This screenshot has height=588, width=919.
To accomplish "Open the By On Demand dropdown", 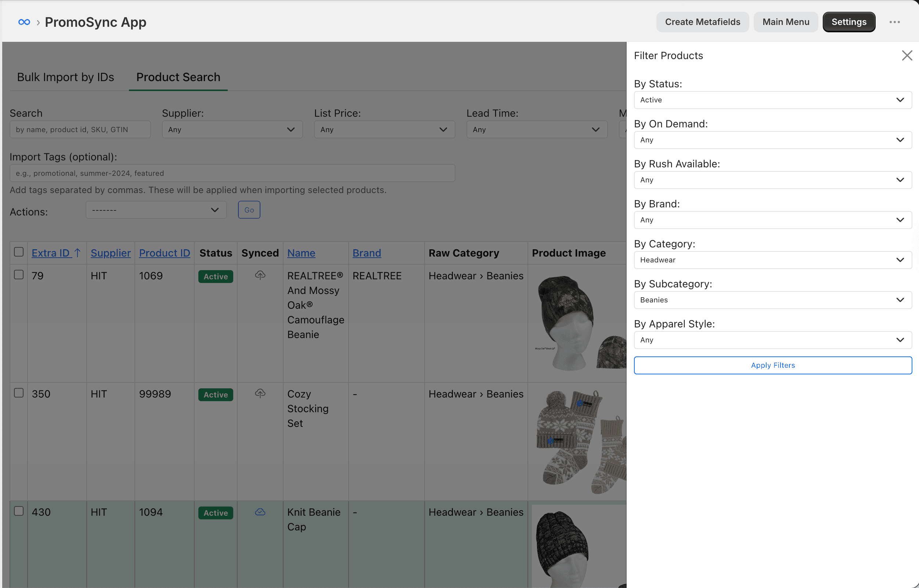I will 773,140.
